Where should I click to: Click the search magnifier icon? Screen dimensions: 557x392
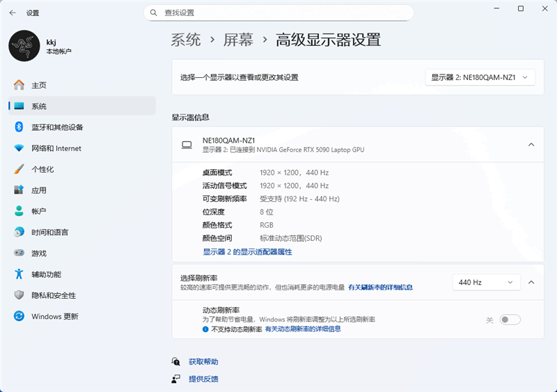tap(153, 13)
